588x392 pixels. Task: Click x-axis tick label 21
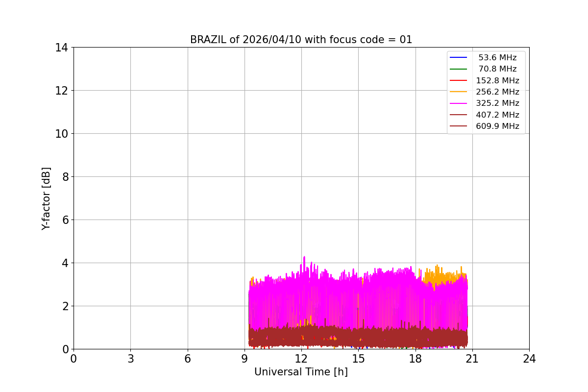coord(472,359)
